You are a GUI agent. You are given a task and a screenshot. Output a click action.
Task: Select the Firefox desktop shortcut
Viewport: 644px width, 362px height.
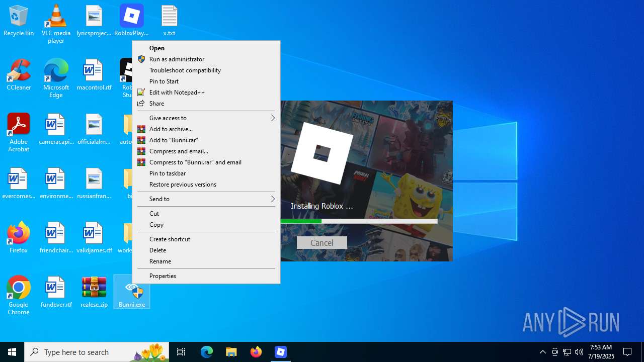pyautogui.click(x=19, y=237)
